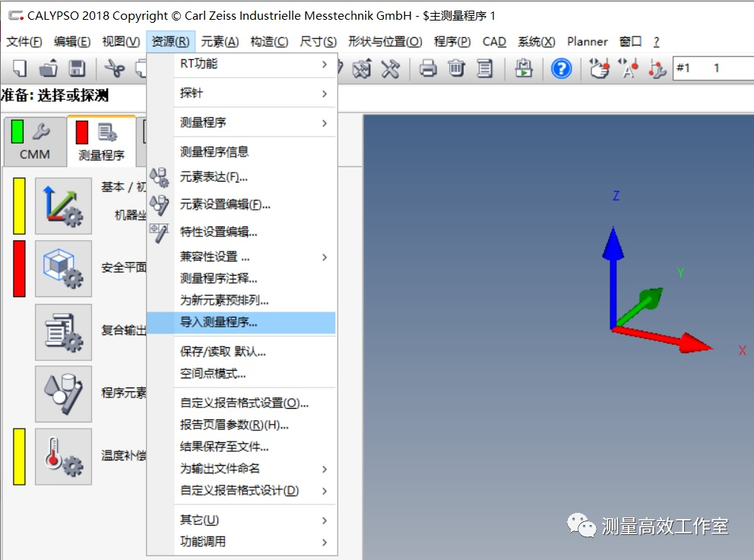Image resolution: width=754 pixels, height=560 pixels.
Task: Click the list document toolbar icon
Action: coord(484,68)
